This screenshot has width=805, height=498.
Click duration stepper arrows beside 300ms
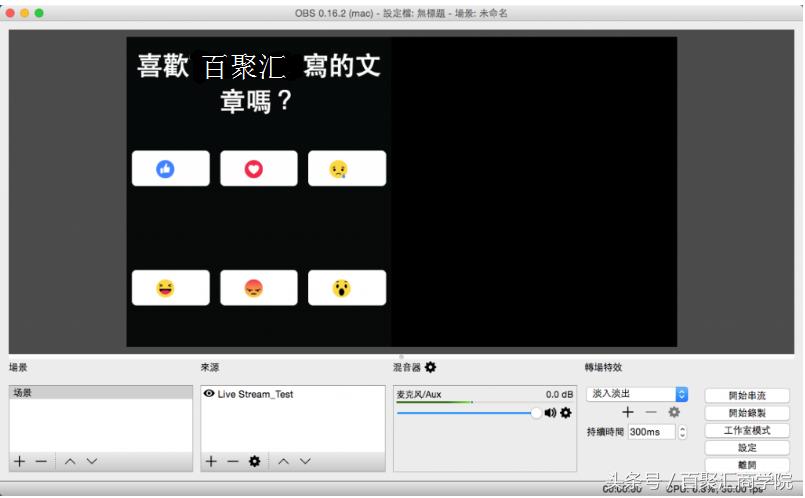click(x=682, y=432)
